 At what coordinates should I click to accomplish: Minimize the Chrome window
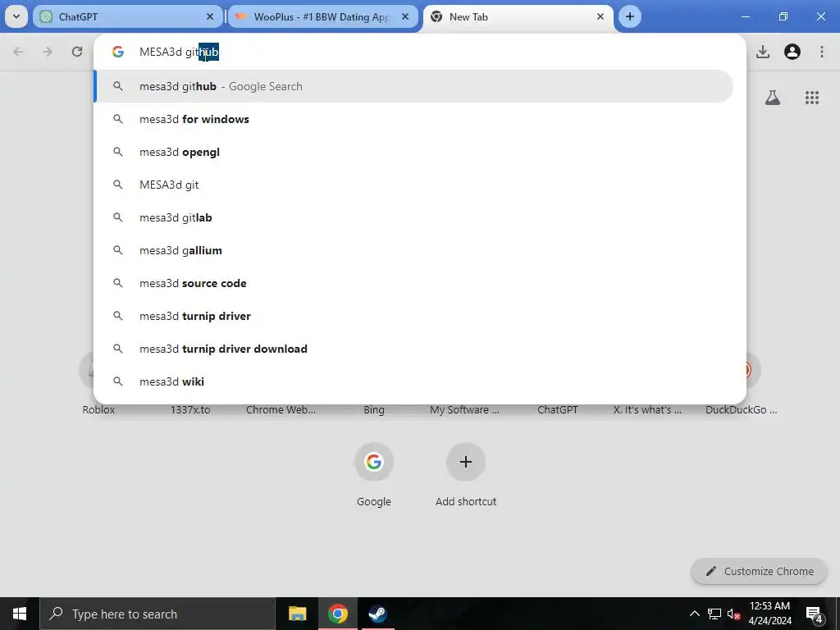[x=745, y=16]
